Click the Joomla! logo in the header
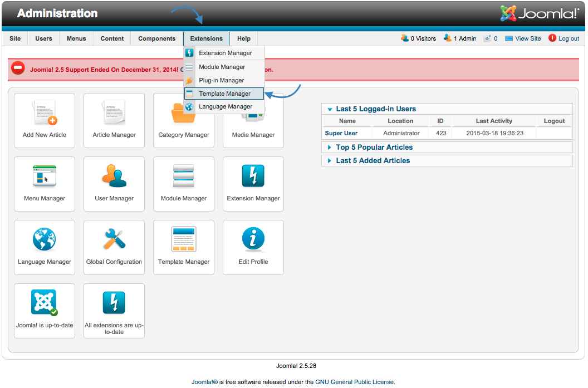This screenshot has width=588, height=388. click(539, 13)
